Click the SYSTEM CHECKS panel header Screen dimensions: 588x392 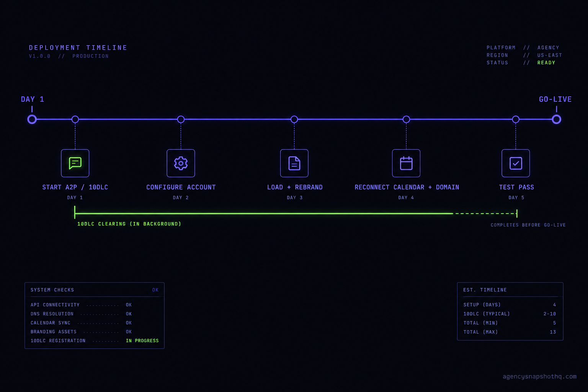click(52, 290)
